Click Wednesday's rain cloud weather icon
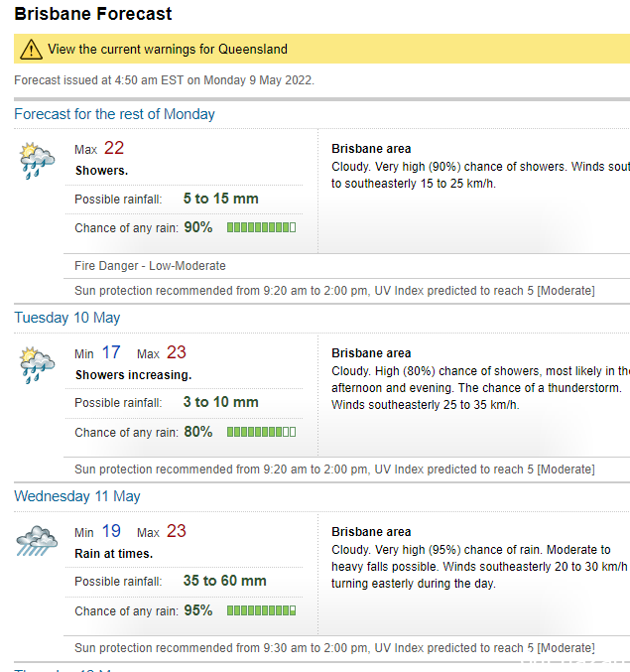Screen dimensions: 630x672 coord(37,541)
